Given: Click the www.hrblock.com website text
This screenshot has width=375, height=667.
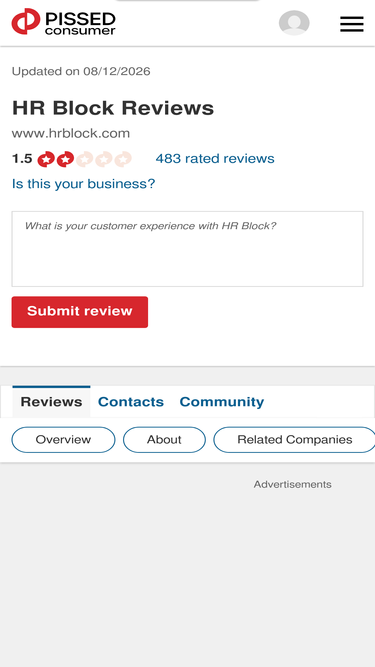Looking at the screenshot, I should (x=71, y=134).
